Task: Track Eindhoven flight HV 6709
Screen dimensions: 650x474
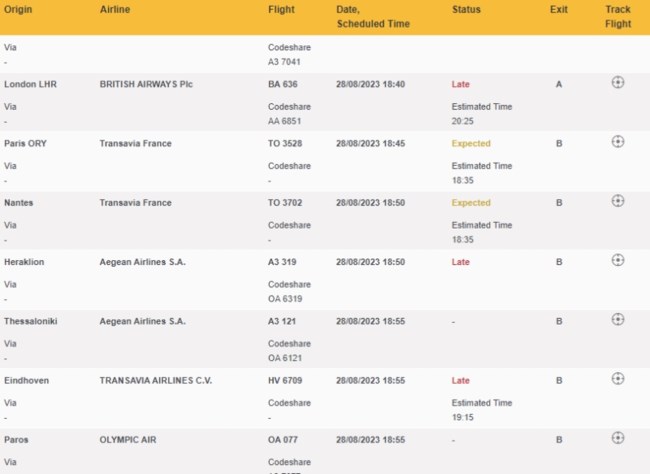Action: coord(618,379)
